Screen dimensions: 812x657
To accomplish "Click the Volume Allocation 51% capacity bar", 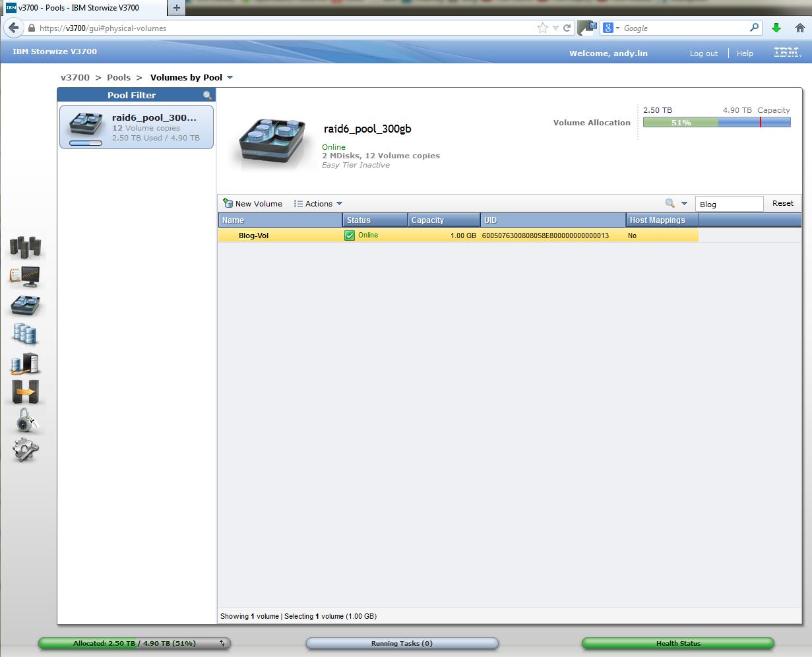I will pyautogui.click(x=716, y=122).
